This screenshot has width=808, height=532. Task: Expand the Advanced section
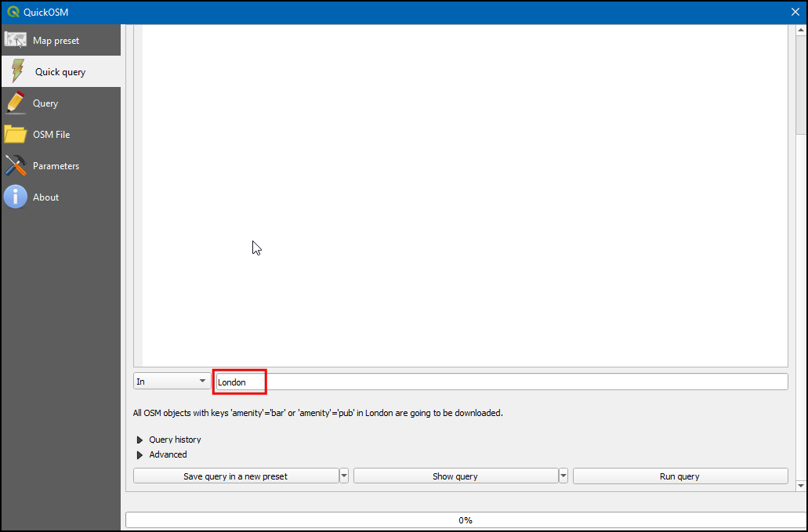coord(140,454)
